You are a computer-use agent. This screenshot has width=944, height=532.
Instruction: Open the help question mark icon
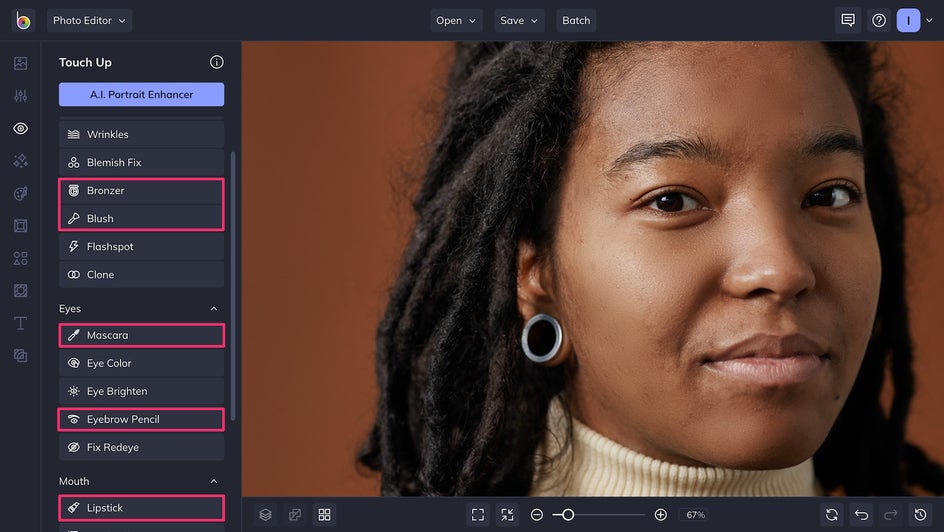pos(879,20)
